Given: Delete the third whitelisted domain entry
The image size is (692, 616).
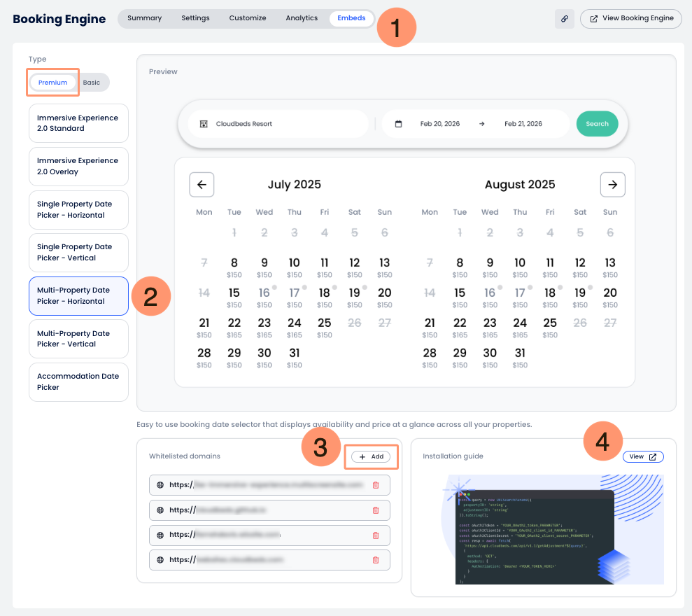Looking at the screenshot, I should pyautogui.click(x=376, y=535).
